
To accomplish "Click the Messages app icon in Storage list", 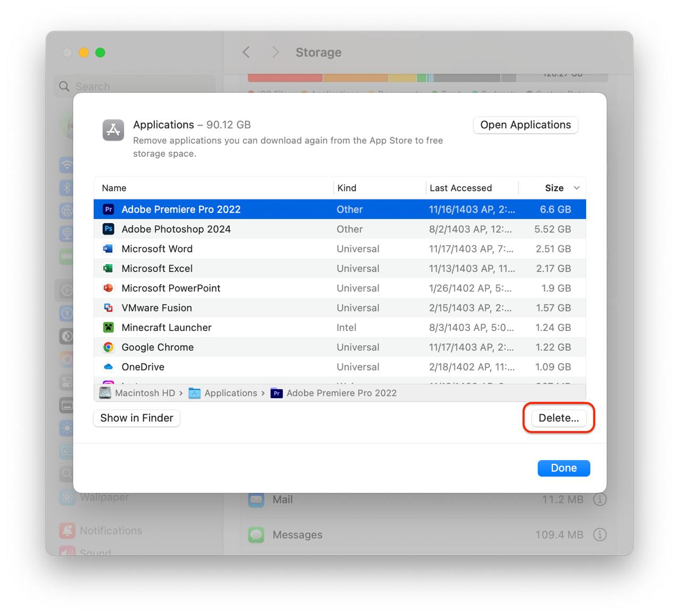I will click(x=256, y=535).
